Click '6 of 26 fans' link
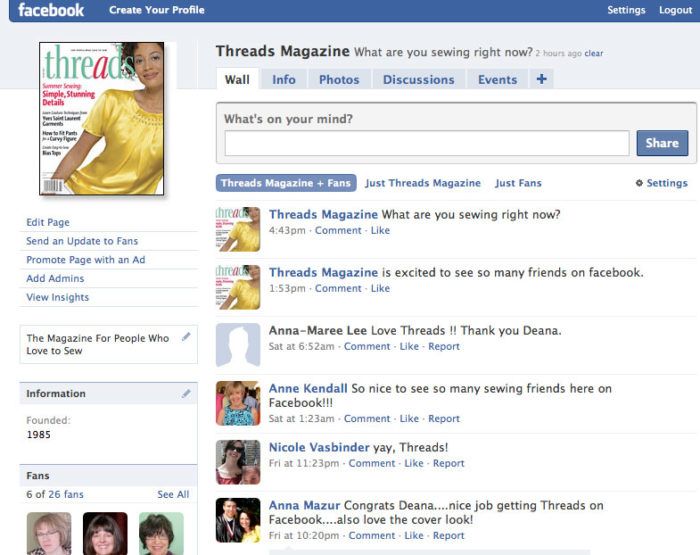This screenshot has width=700, height=555. (x=55, y=494)
